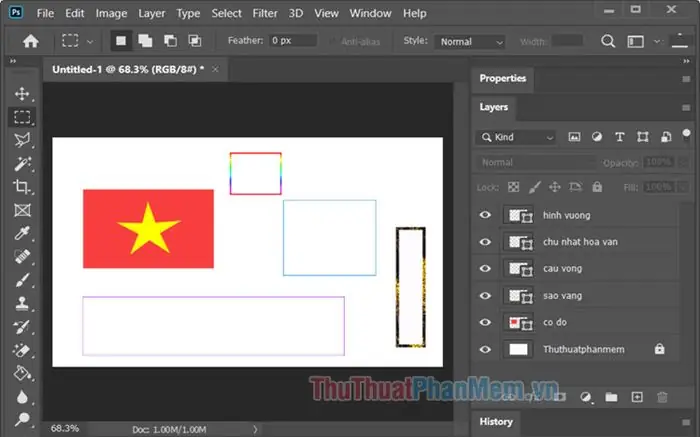Hide the Thuthuatphanmem background layer
The width and height of the screenshot is (700, 437).
coord(485,350)
